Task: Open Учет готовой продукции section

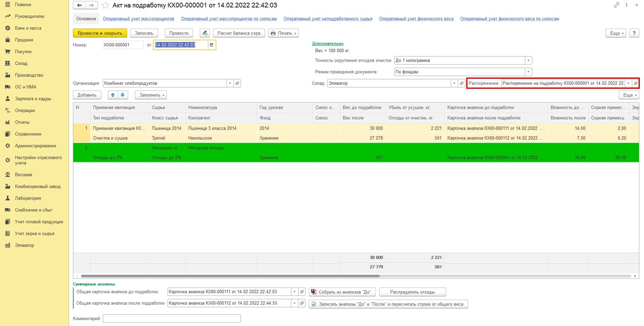Action: 39,222
